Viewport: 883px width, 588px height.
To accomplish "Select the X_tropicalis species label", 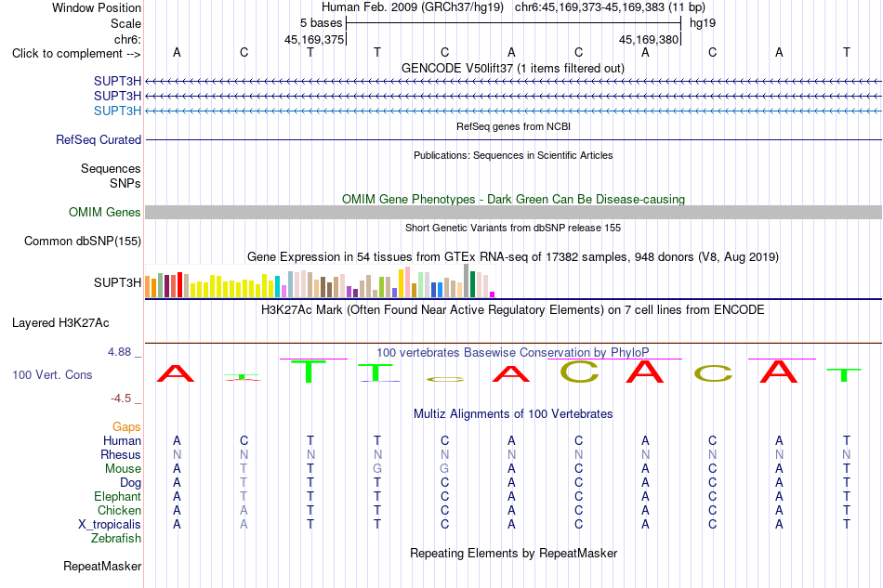I will pyautogui.click(x=110, y=525).
